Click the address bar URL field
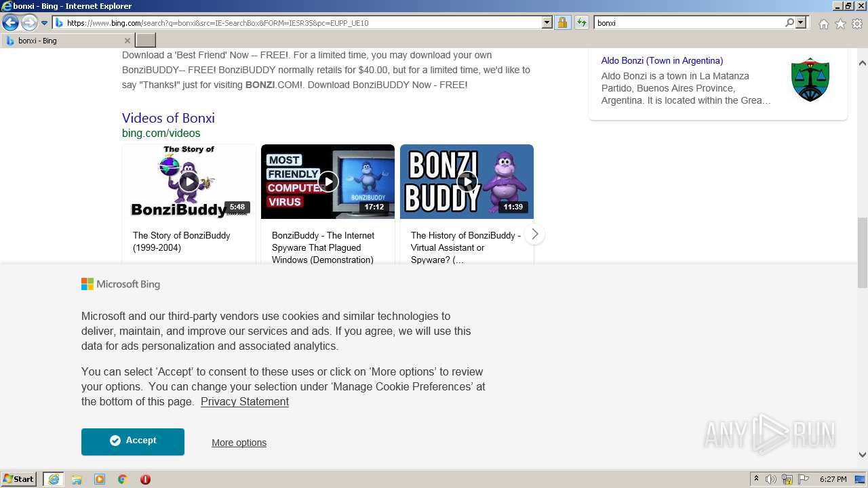 (x=303, y=22)
